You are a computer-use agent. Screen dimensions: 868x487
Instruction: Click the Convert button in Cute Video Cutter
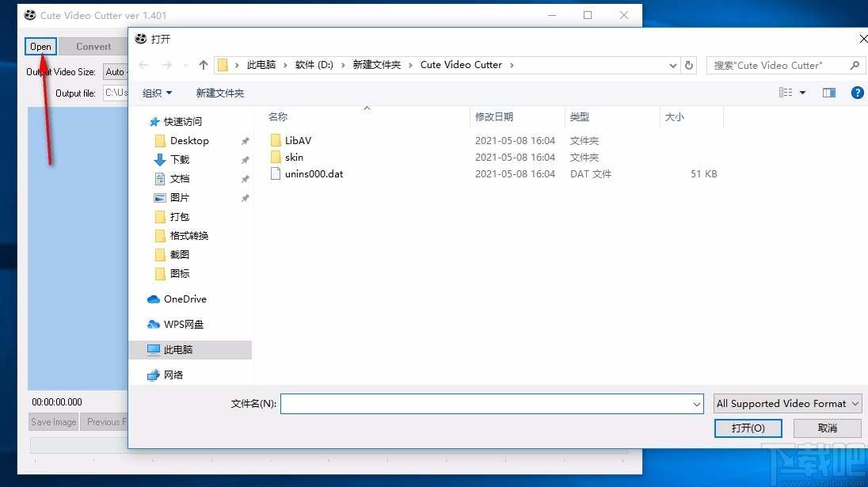tap(93, 47)
